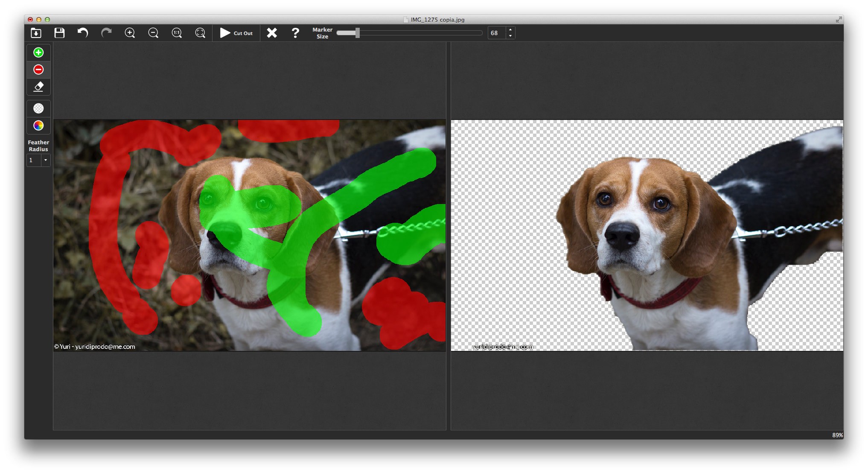Fit image to window zoom icon
The width and height of the screenshot is (868, 473).
(200, 33)
